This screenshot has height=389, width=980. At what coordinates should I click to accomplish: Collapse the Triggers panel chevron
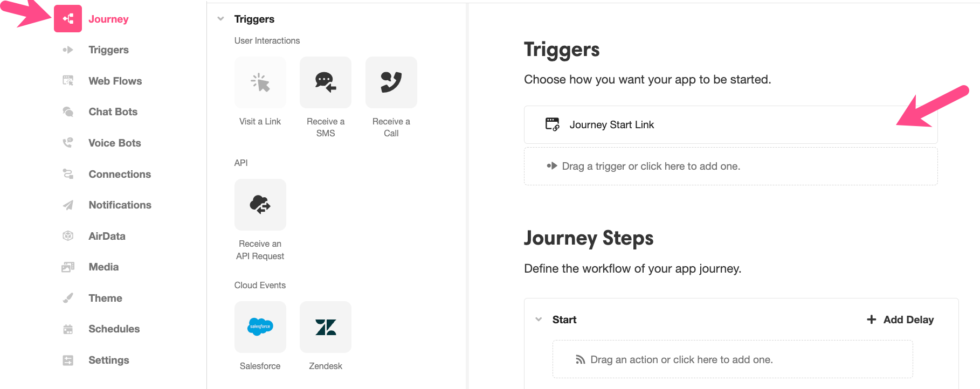click(220, 19)
